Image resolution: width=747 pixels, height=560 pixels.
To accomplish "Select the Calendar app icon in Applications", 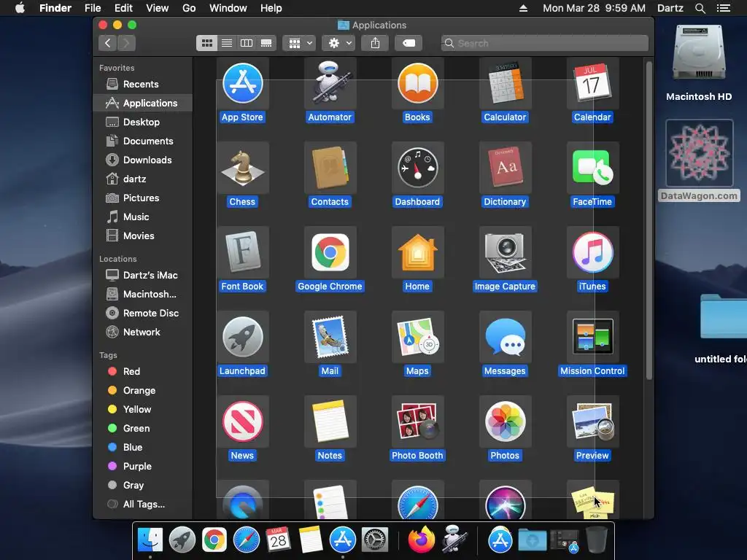I will pos(592,83).
